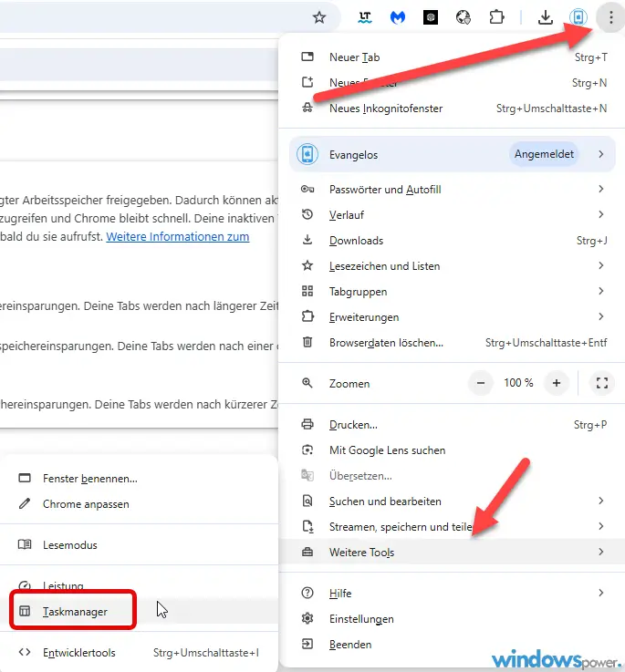Image resolution: width=625 pixels, height=672 pixels.
Task: Open Lesemodus from submenu
Action: pyautogui.click(x=139, y=545)
